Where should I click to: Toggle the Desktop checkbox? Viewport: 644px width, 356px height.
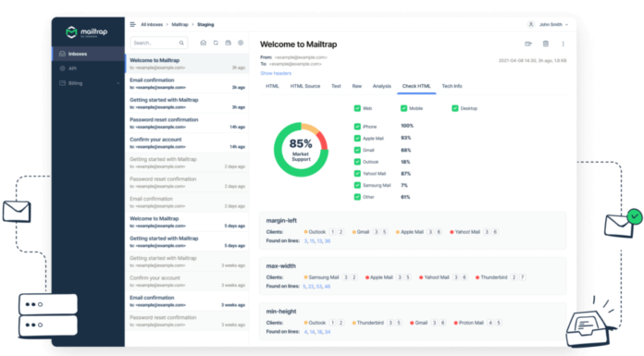click(x=455, y=108)
